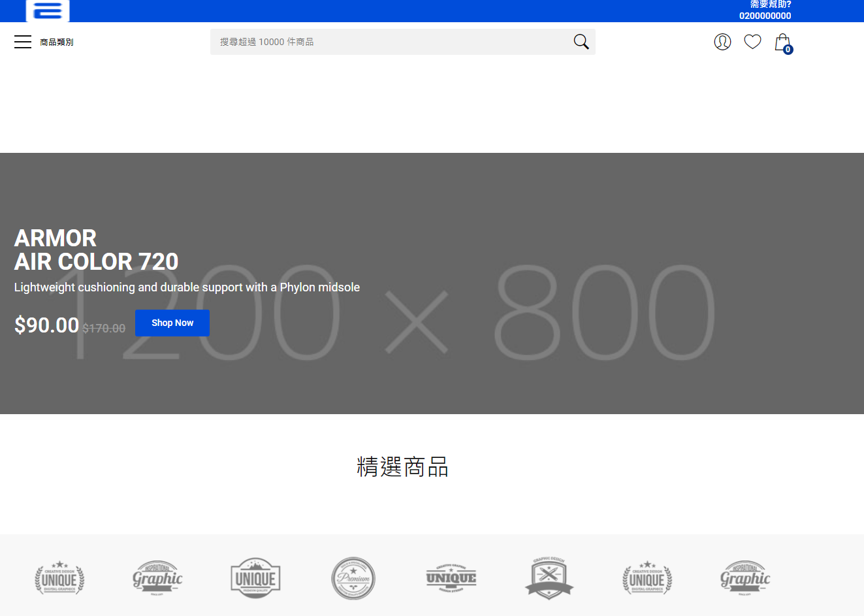Select the bold UNIQUE text brand logo
The height and width of the screenshot is (616, 864).
[x=451, y=578]
